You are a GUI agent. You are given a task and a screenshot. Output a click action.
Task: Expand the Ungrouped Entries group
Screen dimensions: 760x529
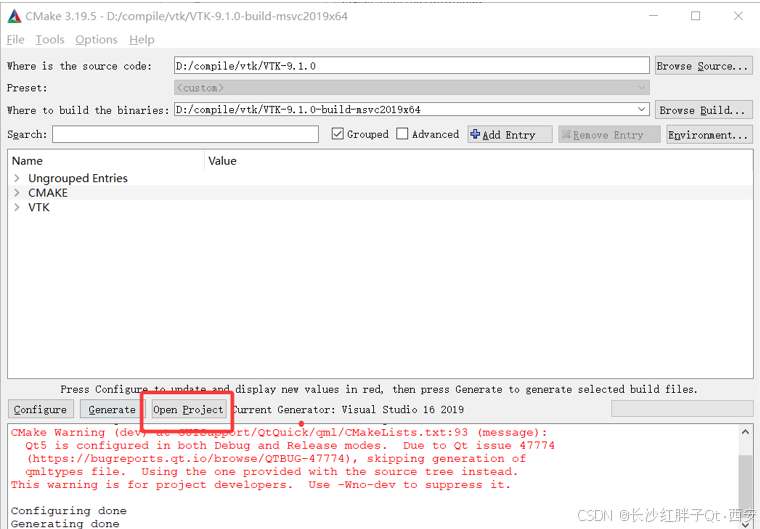pos(17,178)
